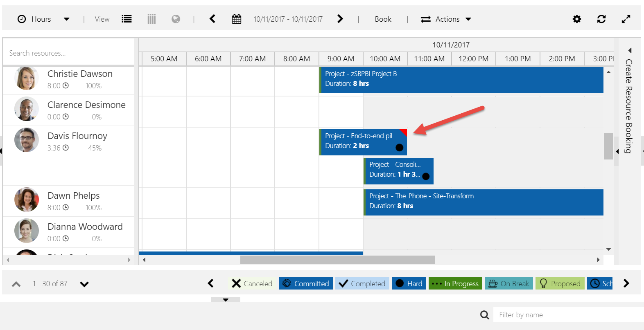This screenshot has height=330, width=644.
Task: Click the timeline horizontal scrollbar thumb
Action: click(337, 260)
